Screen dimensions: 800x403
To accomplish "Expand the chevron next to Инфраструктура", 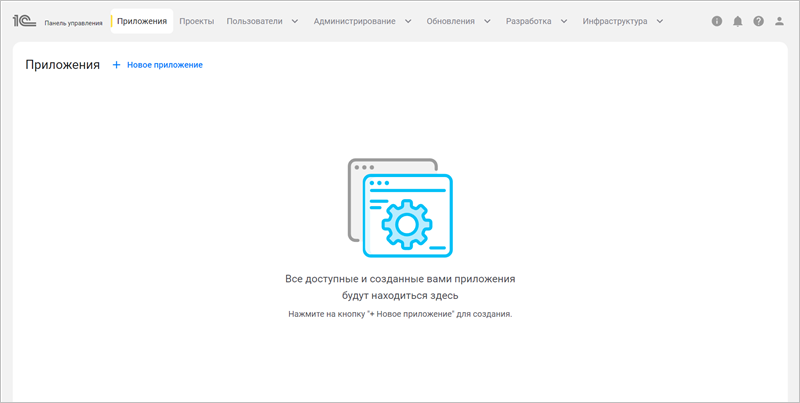I will 660,21.
